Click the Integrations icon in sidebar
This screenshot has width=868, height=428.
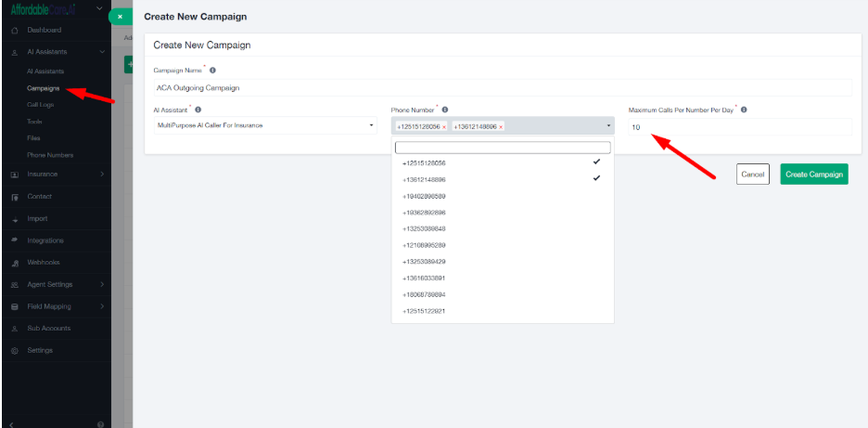[x=14, y=240]
